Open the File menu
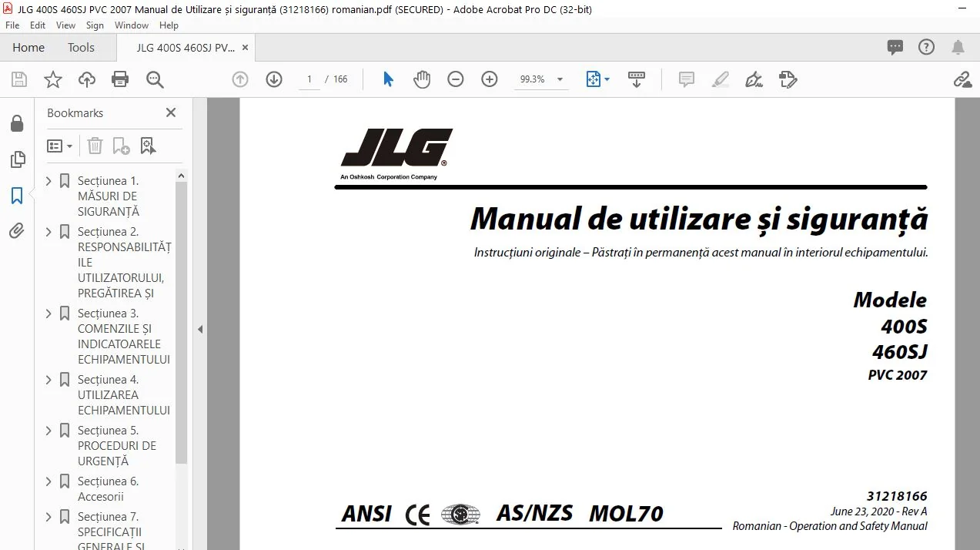 pos(12,25)
